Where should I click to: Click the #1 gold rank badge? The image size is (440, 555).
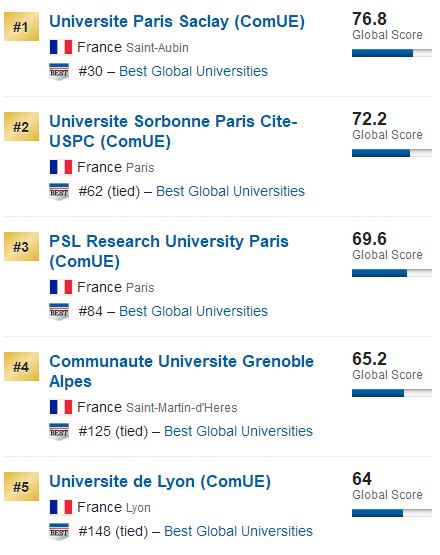[21, 27]
